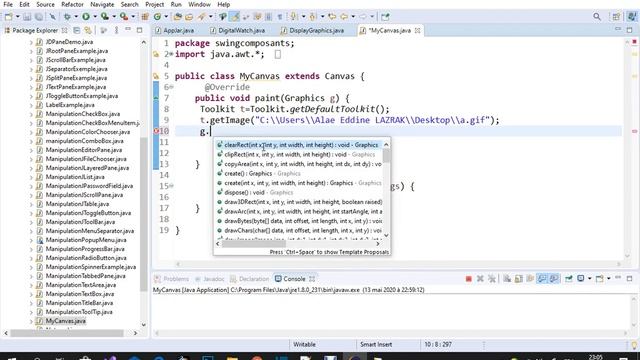Click the New Java Class icon

(158, 17)
